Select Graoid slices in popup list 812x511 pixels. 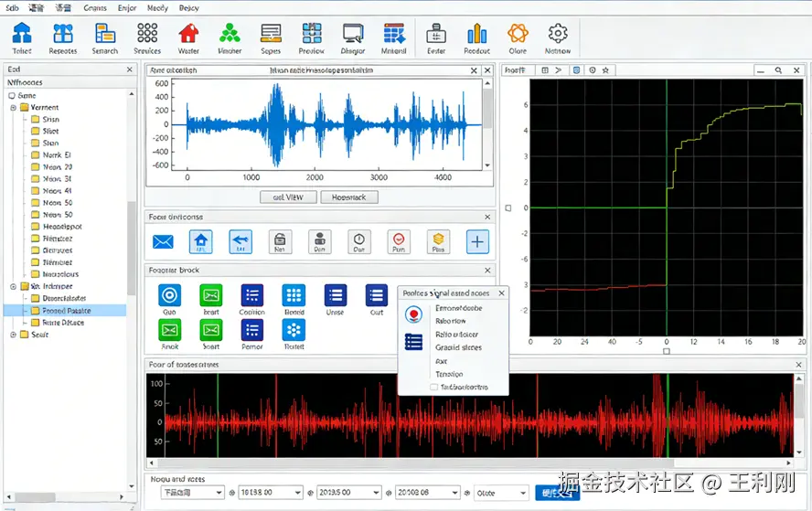click(x=458, y=347)
